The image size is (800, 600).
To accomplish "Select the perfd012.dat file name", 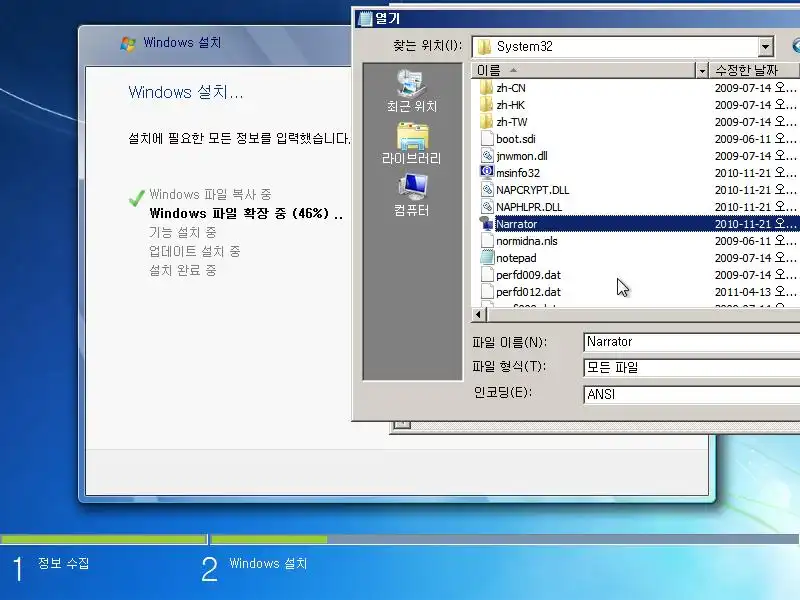I will click(529, 292).
